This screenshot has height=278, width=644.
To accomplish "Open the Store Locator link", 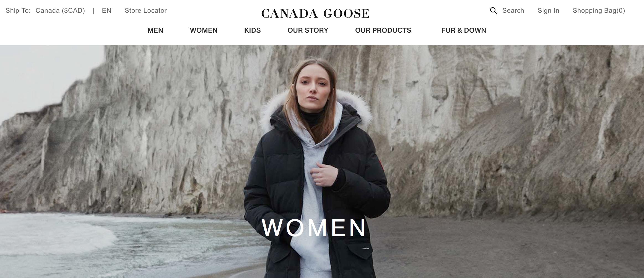I will point(146,11).
